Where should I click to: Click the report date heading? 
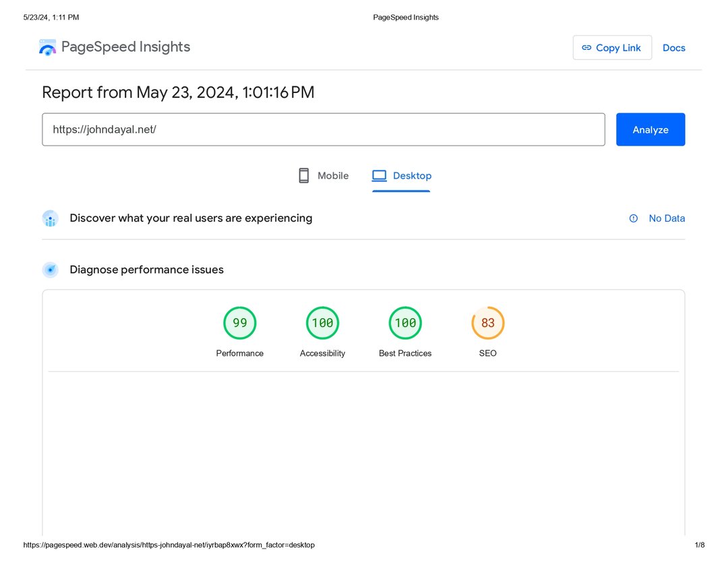pos(178,92)
